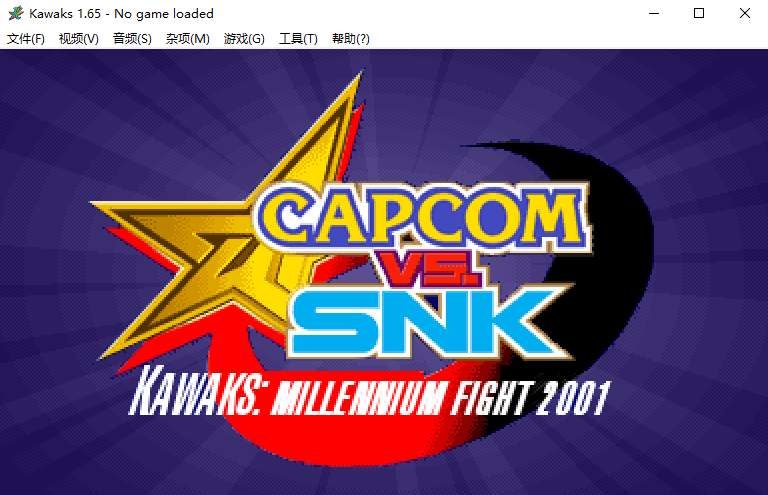Click the yellow CAPCOM logo lettering
This screenshot has height=495, width=768.
coord(424,217)
